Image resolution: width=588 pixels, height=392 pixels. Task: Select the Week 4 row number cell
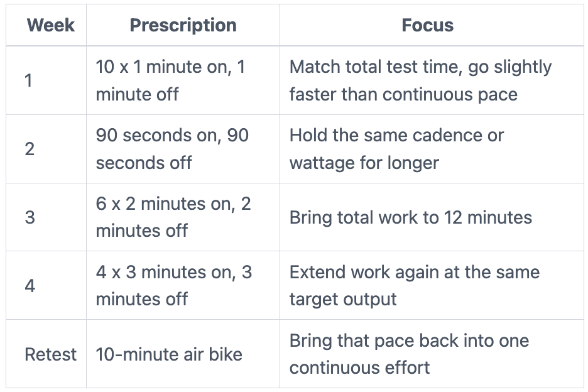tap(46, 285)
